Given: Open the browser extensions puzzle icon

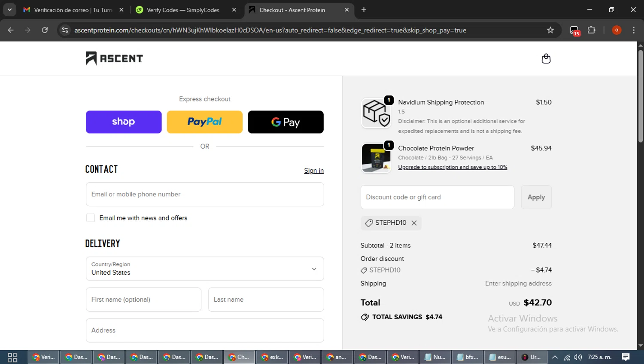Looking at the screenshot, I should click(x=592, y=30).
